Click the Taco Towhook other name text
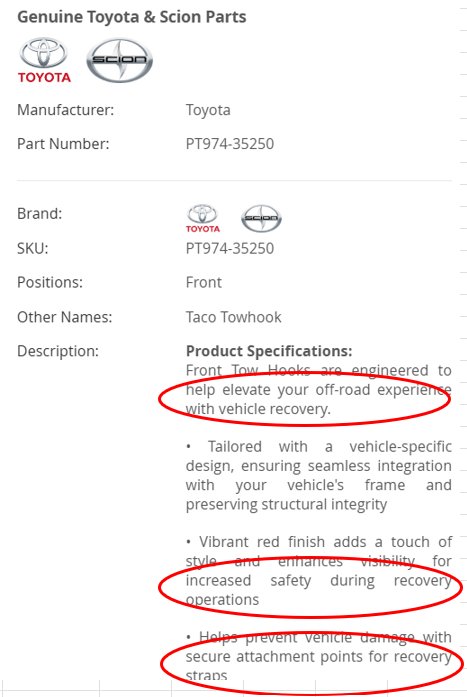 coord(233,317)
